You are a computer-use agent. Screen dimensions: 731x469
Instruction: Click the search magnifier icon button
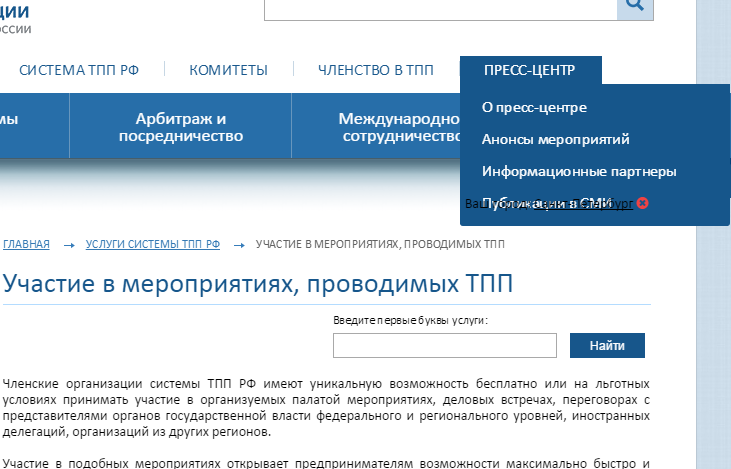pyautogui.click(x=635, y=7)
